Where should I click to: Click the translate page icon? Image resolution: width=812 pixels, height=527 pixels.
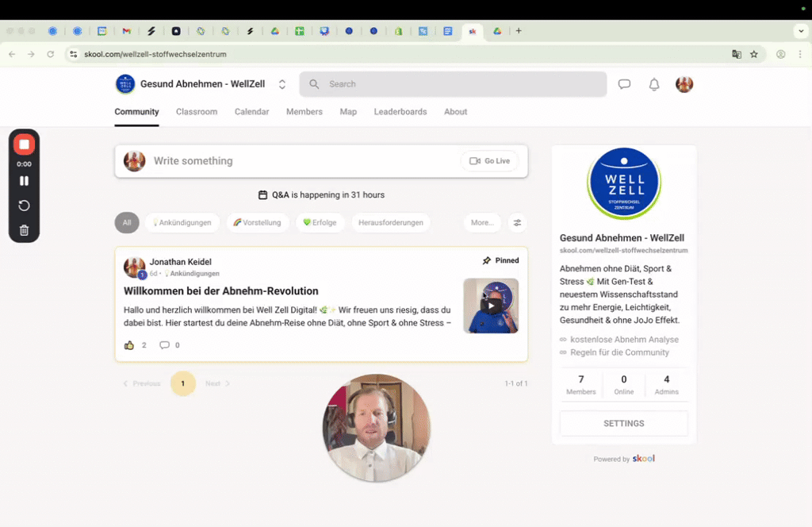coord(737,55)
